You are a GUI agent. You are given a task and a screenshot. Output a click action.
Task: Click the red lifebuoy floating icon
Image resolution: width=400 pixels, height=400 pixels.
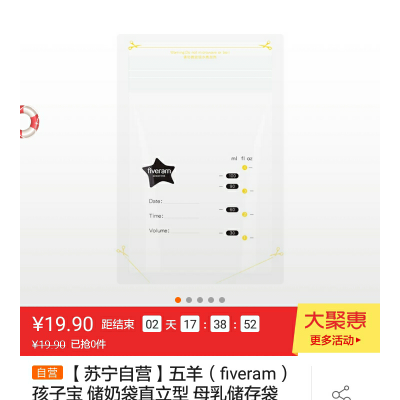(x=29, y=122)
